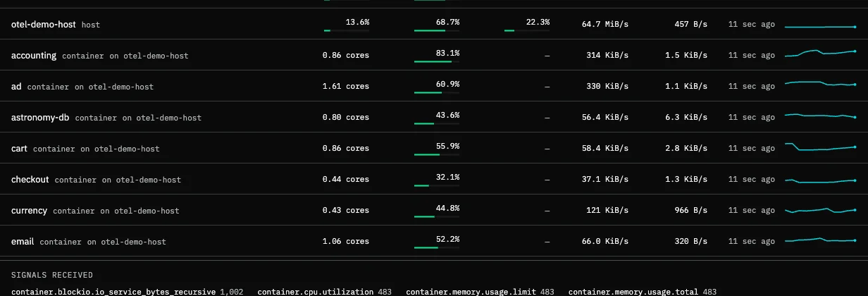The width and height of the screenshot is (868, 296).
Task: Click the otel-demo-host activity sparkline
Action: (820, 27)
